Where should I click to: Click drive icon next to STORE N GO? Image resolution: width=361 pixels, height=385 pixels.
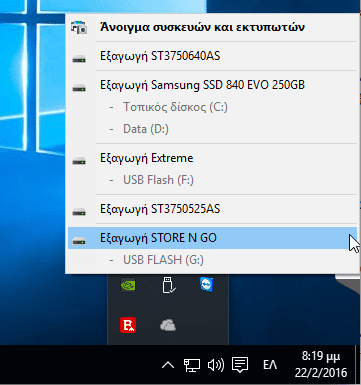(x=79, y=241)
